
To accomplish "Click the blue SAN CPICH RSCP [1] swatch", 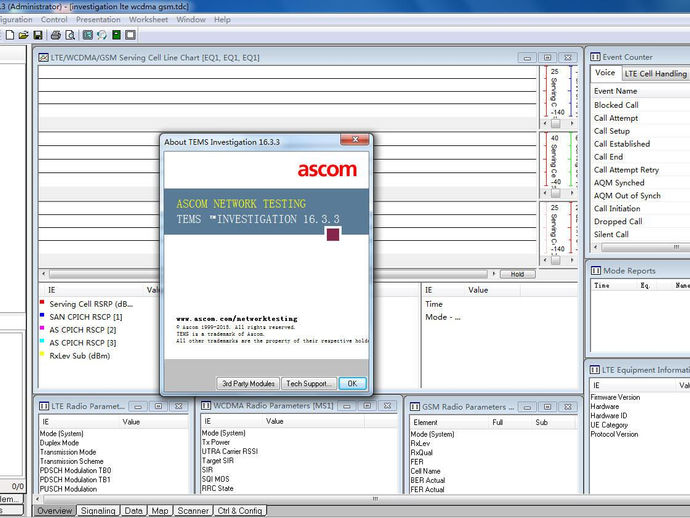I will [x=42, y=315].
